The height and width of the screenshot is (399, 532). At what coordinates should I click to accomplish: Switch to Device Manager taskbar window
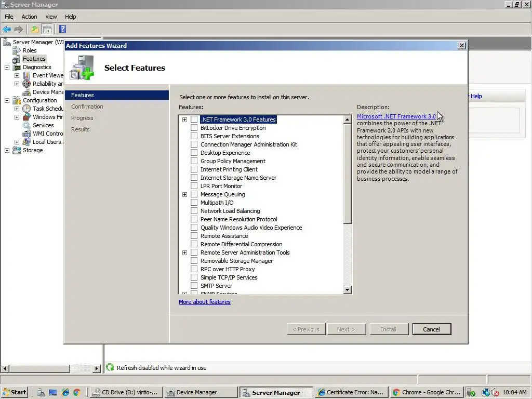[201, 393]
